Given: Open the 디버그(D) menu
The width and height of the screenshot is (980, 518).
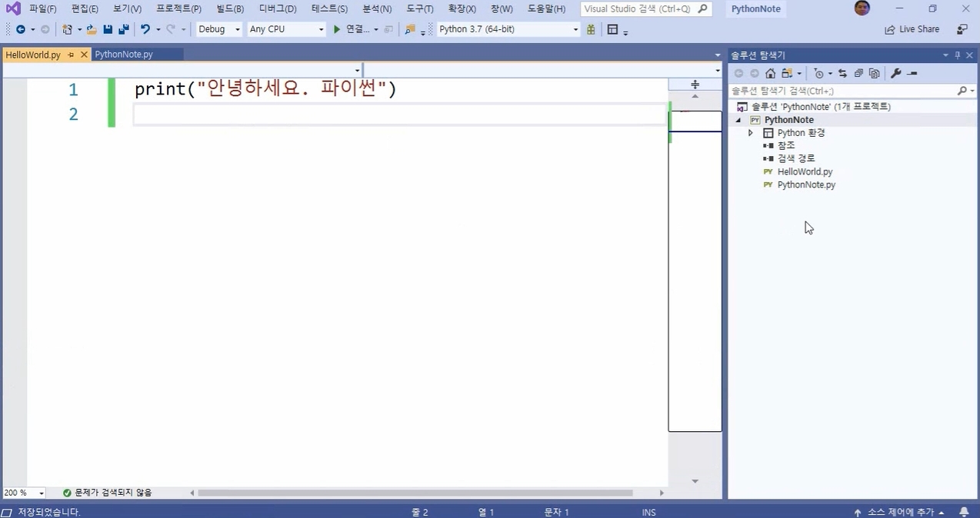Looking at the screenshot, I should tap(278, 8).
